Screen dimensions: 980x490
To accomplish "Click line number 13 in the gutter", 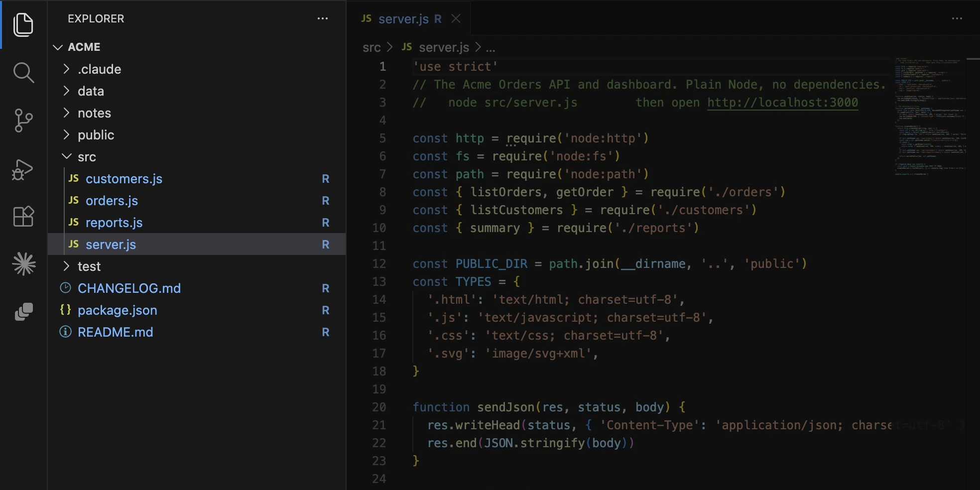I will pyautogui.click(x=379, y=282).
